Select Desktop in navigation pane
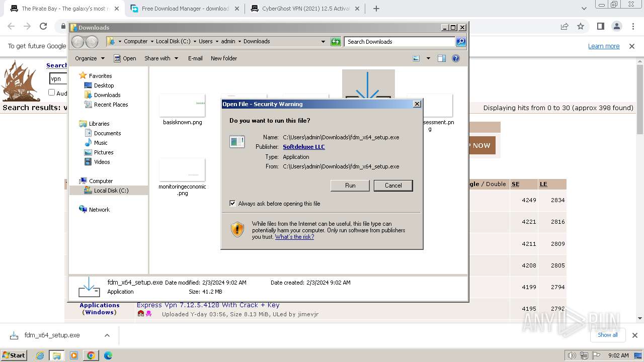The image size is (644, 362). tap(104, 85)
